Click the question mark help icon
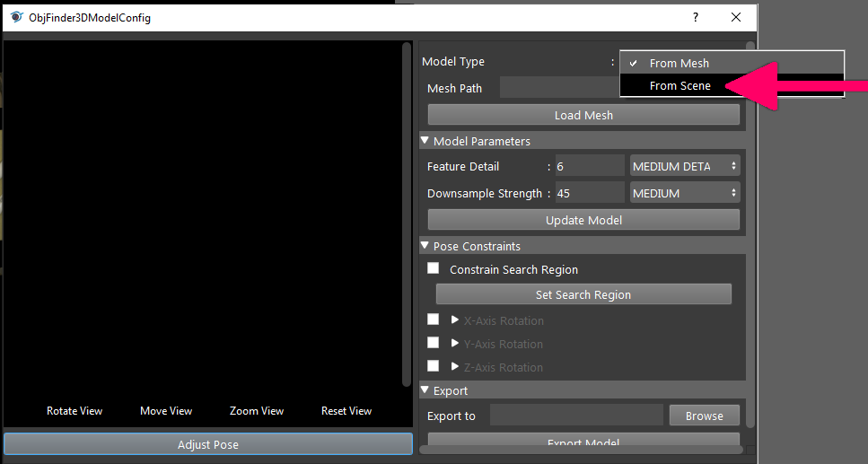 [696, 17]
